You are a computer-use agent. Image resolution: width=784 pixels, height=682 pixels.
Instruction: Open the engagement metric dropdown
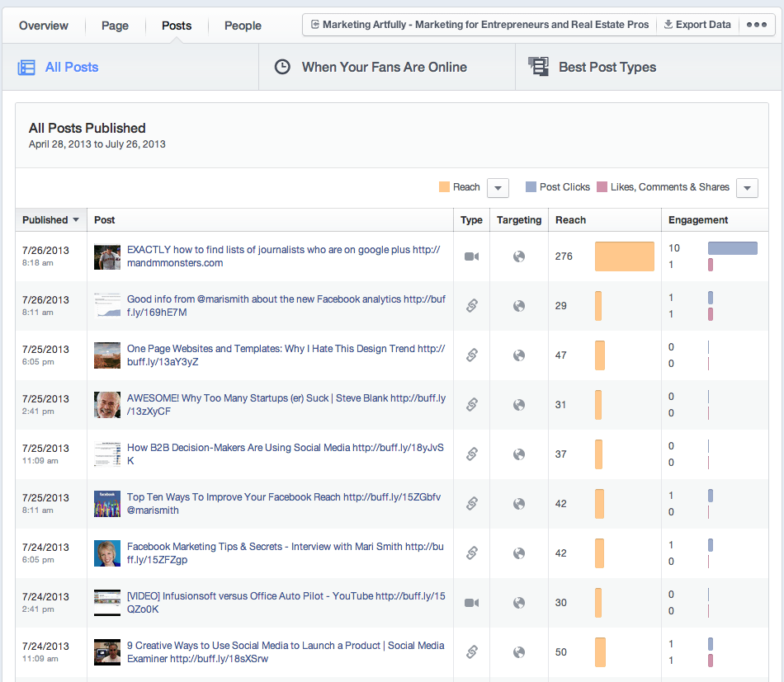click(x=747, y=188)
